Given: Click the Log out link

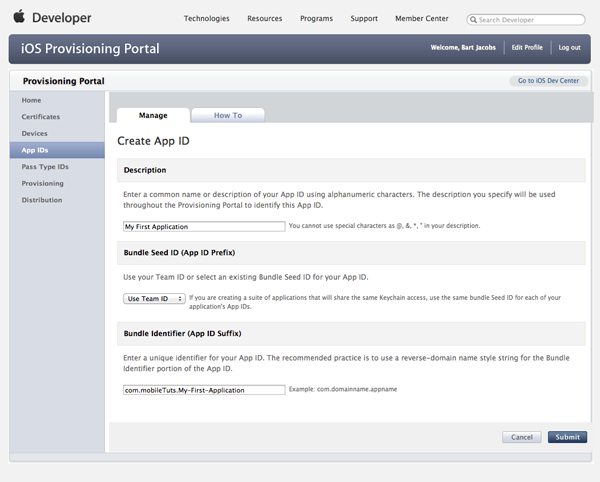Looking at the screenshot, I should [569, 47].
